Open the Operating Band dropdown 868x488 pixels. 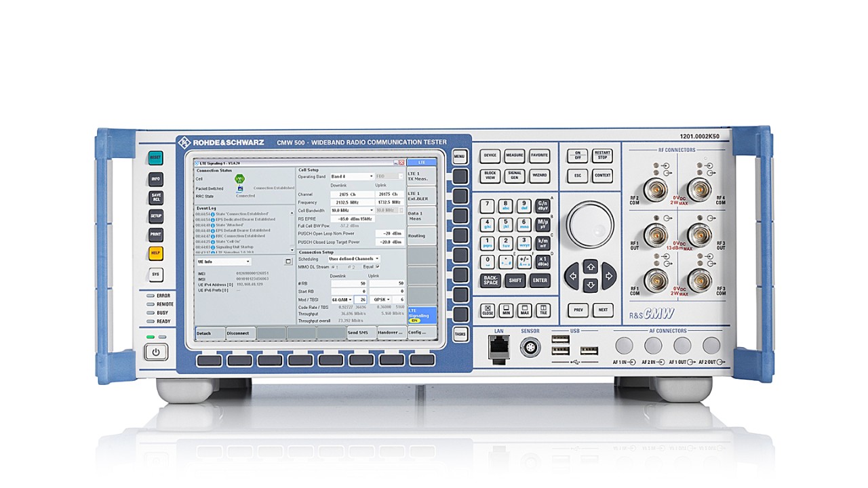coord(352,177)
